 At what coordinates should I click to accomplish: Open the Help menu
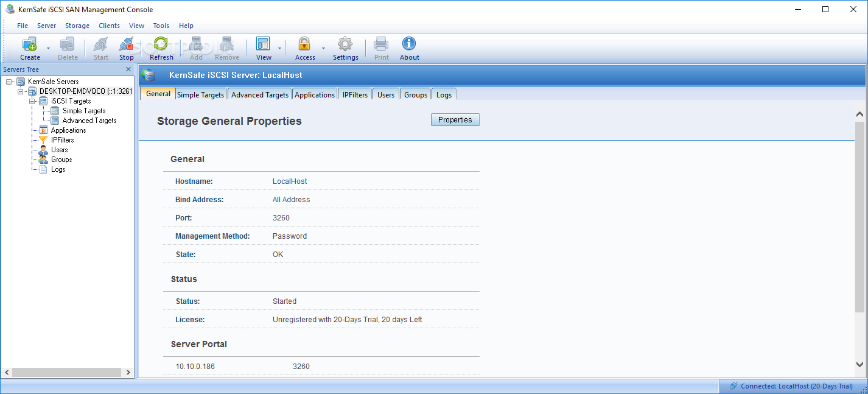pyautogui.click(x=186, y=26)
